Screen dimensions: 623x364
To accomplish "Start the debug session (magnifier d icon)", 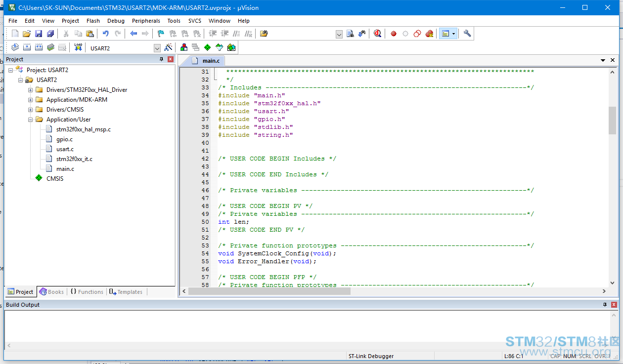I will coord(378,34).
